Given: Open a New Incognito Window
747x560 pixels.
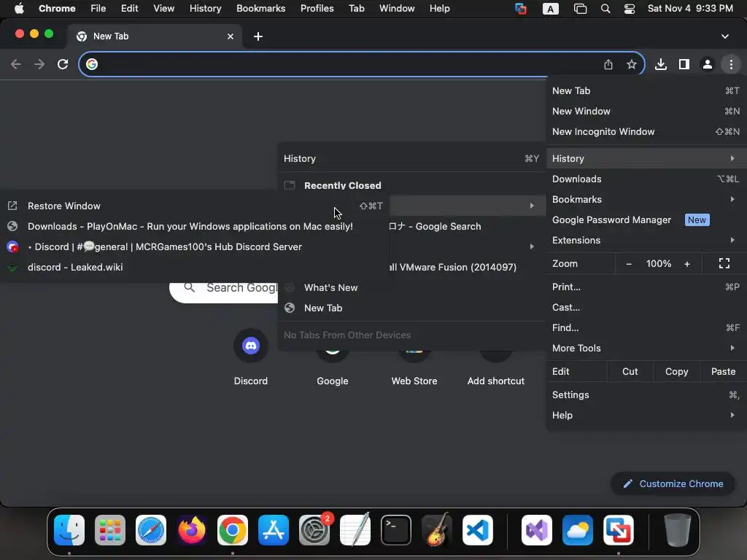Looking at the screenshot, I should [646, 132].
